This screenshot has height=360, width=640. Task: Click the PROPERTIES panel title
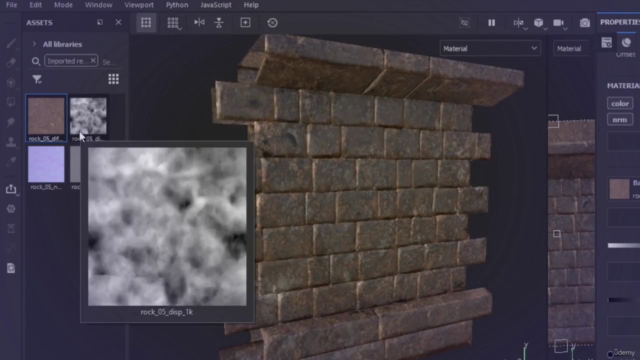pos(620,22)
